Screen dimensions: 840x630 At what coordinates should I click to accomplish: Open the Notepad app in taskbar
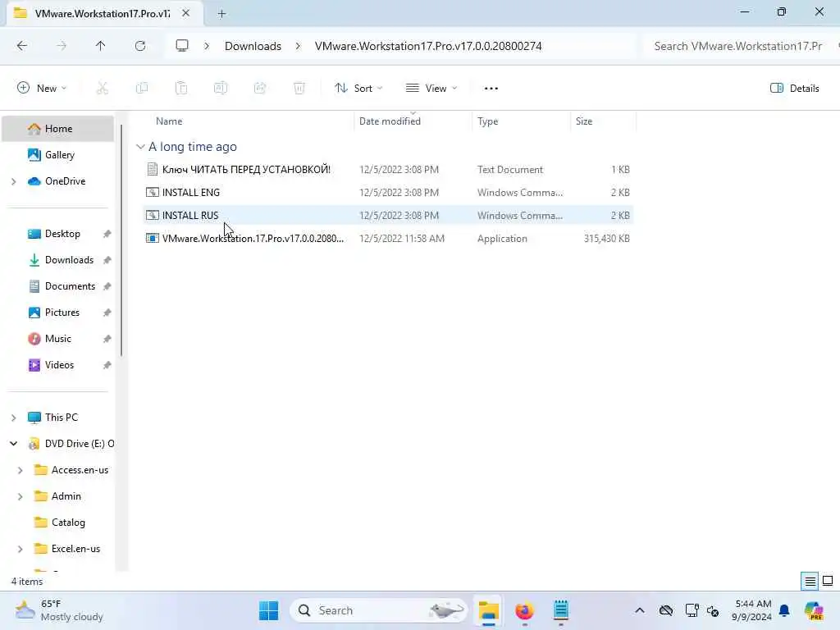point(561,610)
